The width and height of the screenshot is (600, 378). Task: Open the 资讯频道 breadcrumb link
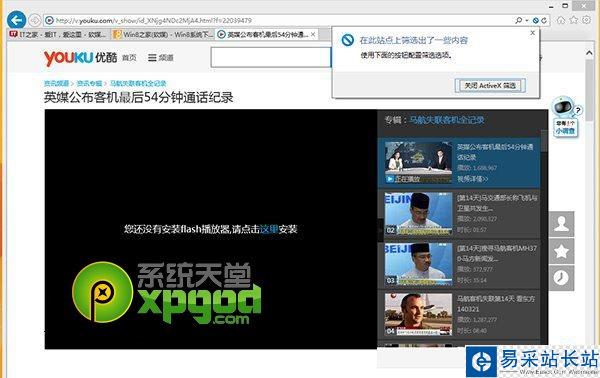[56, 83]
